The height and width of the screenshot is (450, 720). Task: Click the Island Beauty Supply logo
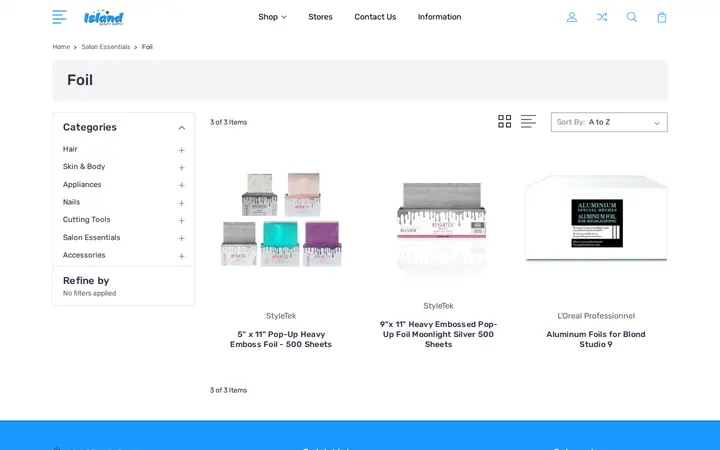[104, 17]
